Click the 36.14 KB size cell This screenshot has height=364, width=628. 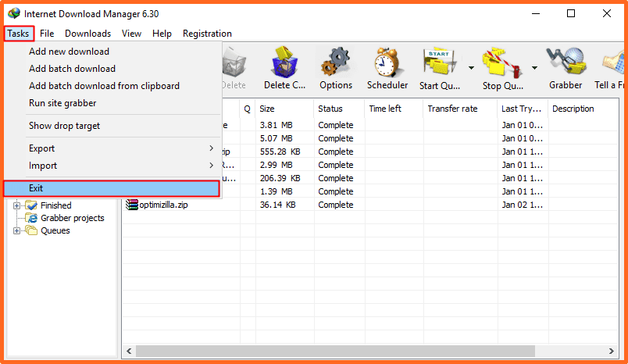coord(277,205)
